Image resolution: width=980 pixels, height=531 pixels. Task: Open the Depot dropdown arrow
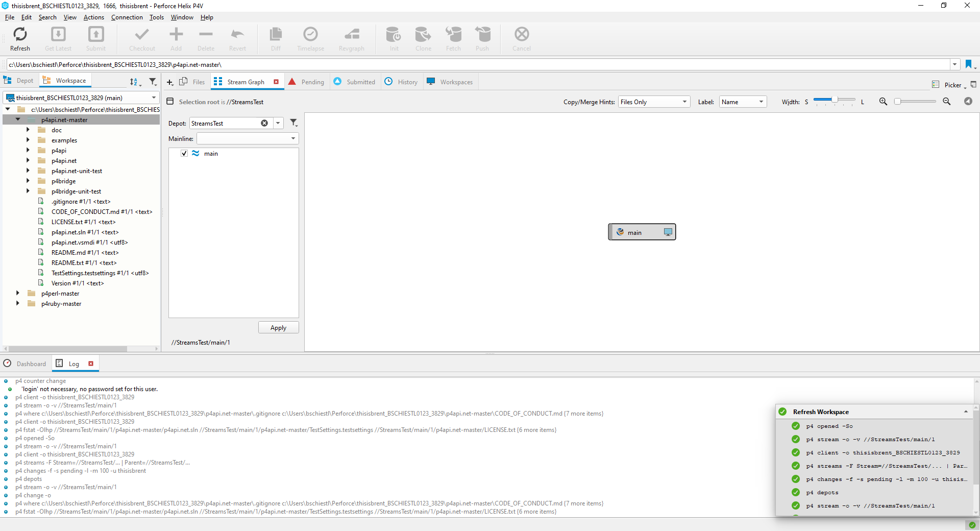click(278, 123)
